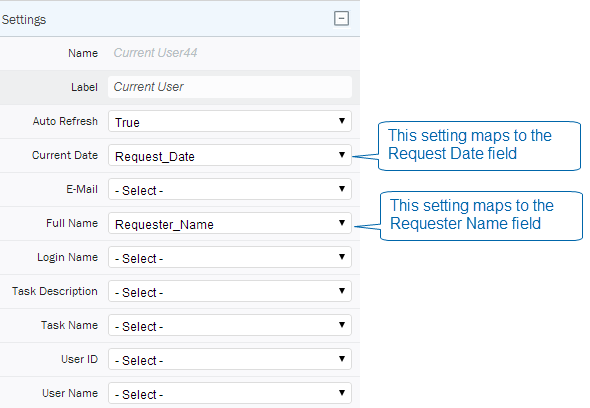Open the Full Name dropdown

point(230,223)
